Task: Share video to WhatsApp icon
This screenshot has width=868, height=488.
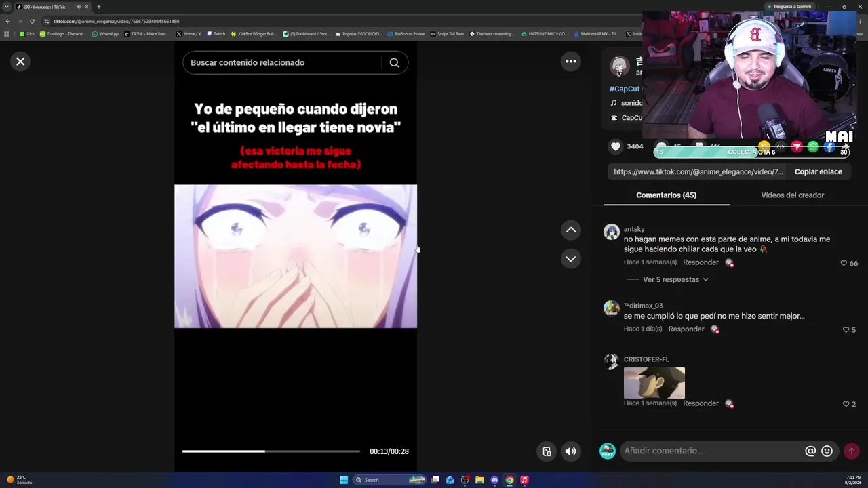Action: (813, 146)
